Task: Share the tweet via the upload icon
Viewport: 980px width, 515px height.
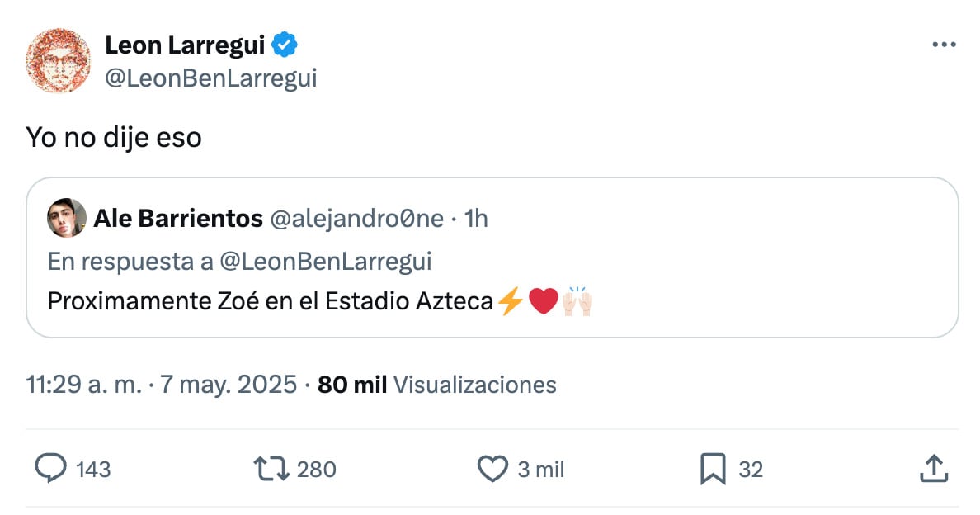Action: point(933,469)
